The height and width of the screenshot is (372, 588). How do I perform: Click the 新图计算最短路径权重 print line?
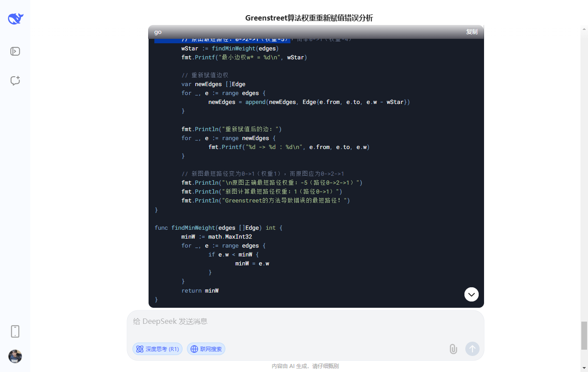coord(261,191)
